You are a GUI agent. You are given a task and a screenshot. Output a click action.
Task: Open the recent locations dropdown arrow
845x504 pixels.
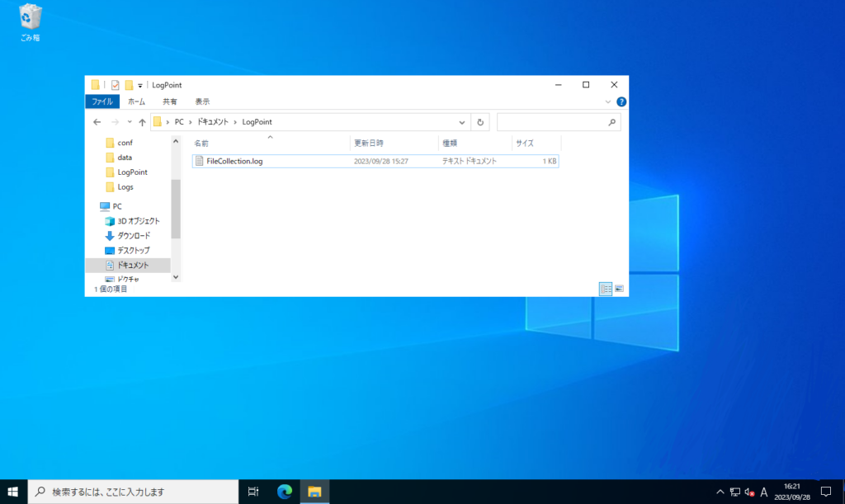[130, 122]
